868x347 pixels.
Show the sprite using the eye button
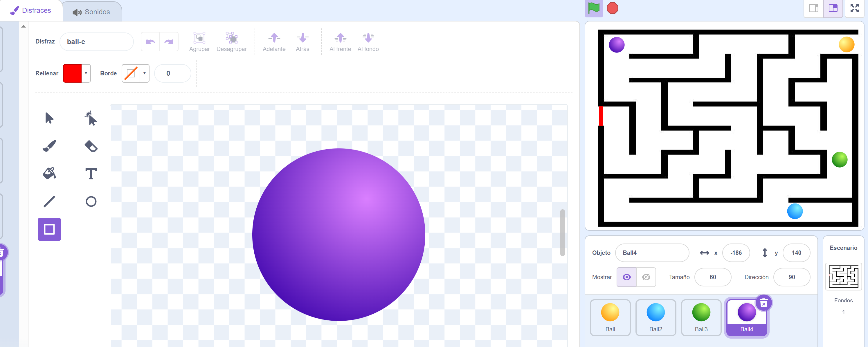[627, 277]
